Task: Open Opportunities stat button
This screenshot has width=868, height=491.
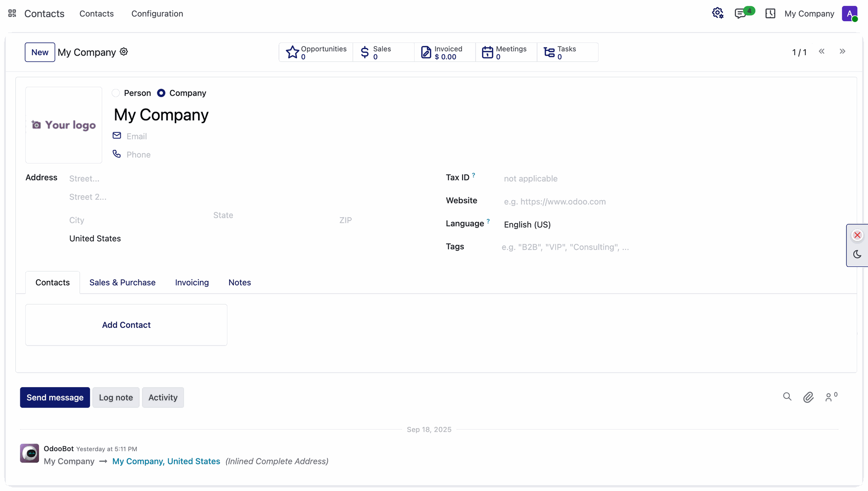Action: 316,52
